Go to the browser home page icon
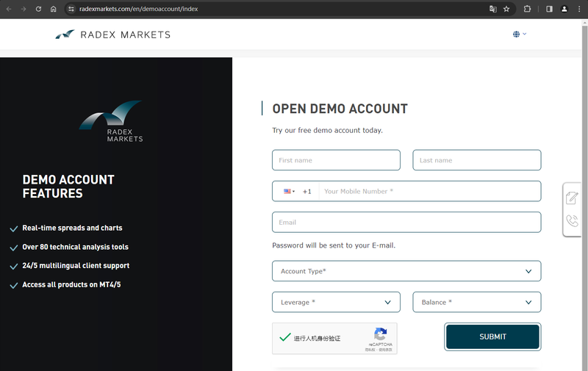The width and height of the screenshot is (588, 371). 53,9
